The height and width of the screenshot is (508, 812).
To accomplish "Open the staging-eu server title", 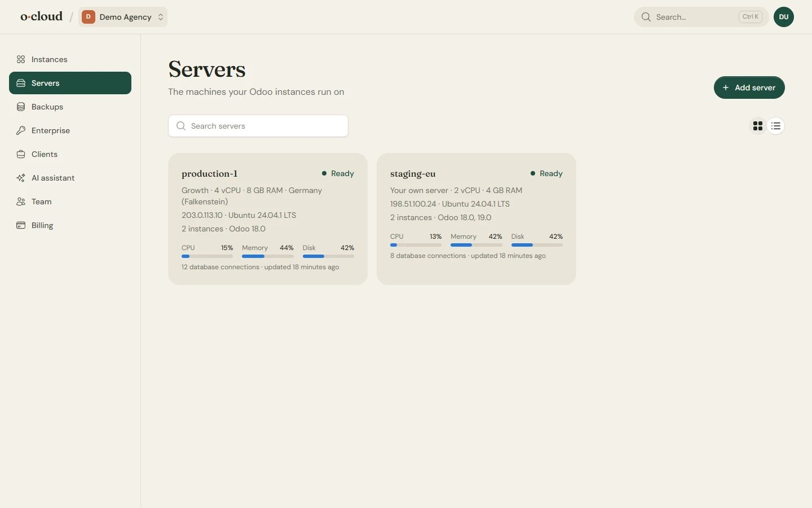I will (x=413, y=174).
